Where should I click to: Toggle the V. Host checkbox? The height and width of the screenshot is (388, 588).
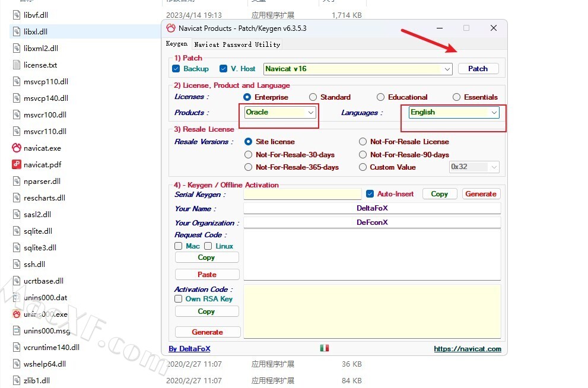tap(224, 69)
